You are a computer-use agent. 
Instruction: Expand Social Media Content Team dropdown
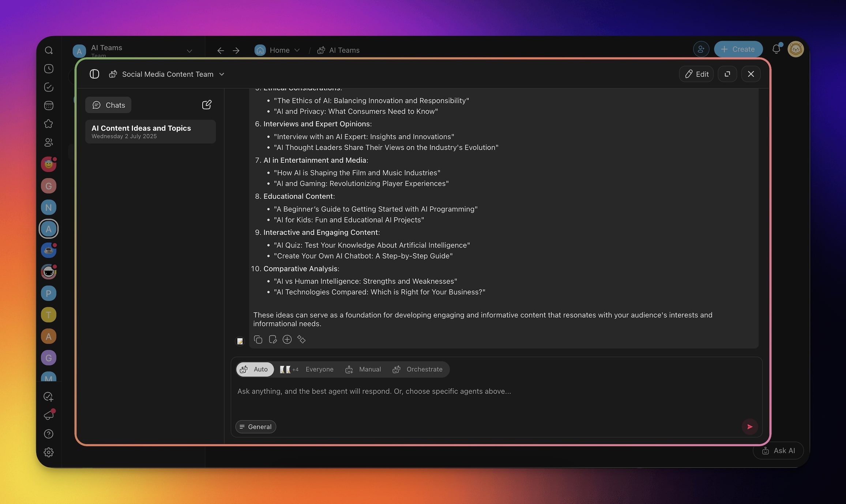click(222, 74)
